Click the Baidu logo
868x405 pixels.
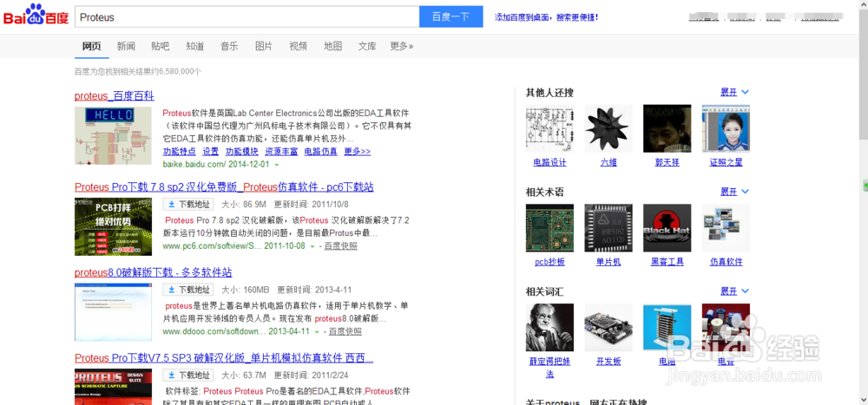pos(36,15)
